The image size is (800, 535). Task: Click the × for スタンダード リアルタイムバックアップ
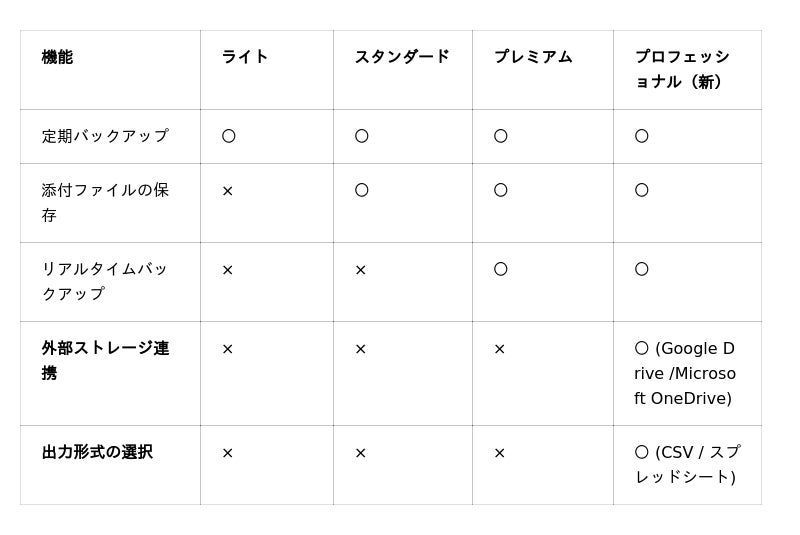[x=361, y=270]
